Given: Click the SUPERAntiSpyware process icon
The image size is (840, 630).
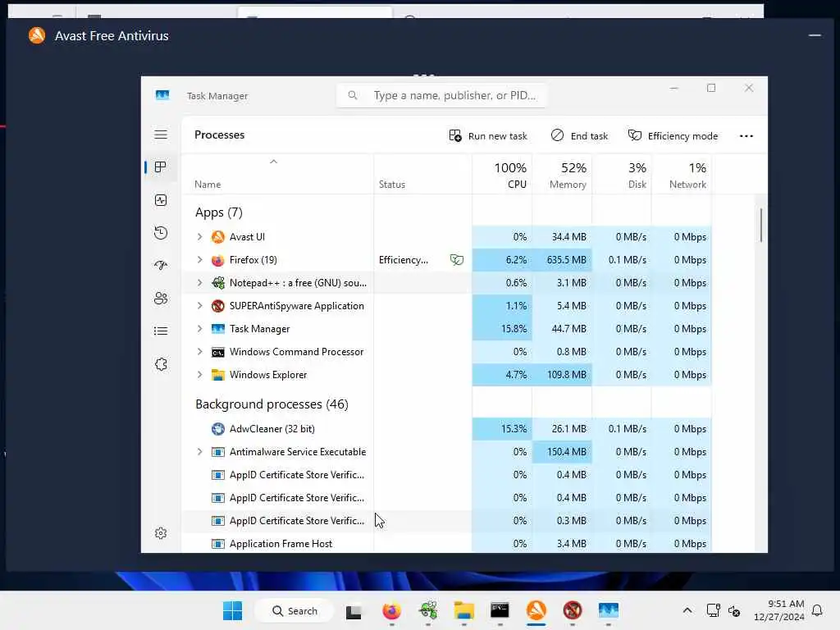Looking at the screenshot, I should coord(218,306).
